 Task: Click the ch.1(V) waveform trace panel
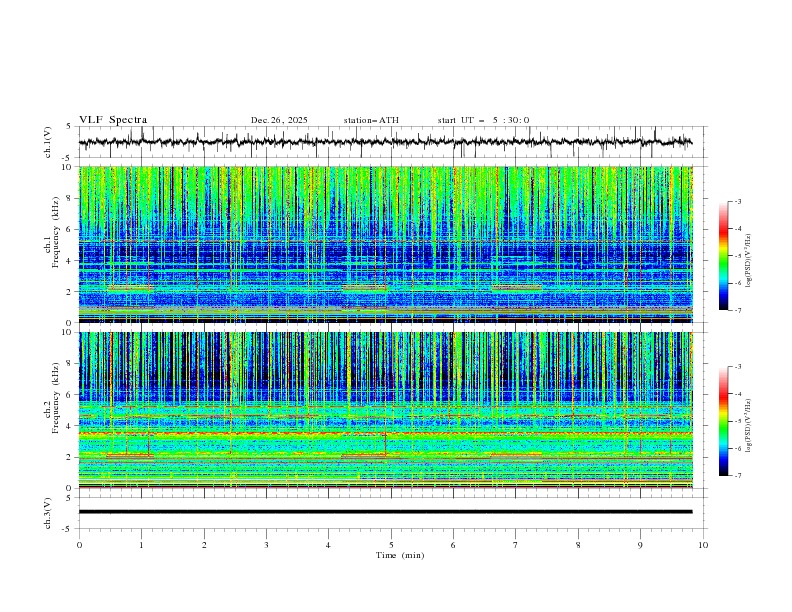pos(390,142)
